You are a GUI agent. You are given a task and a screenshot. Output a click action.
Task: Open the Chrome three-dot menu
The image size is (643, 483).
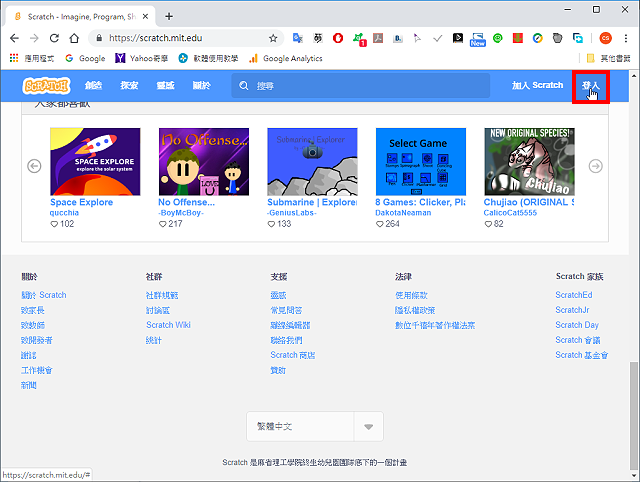[626, 38]
